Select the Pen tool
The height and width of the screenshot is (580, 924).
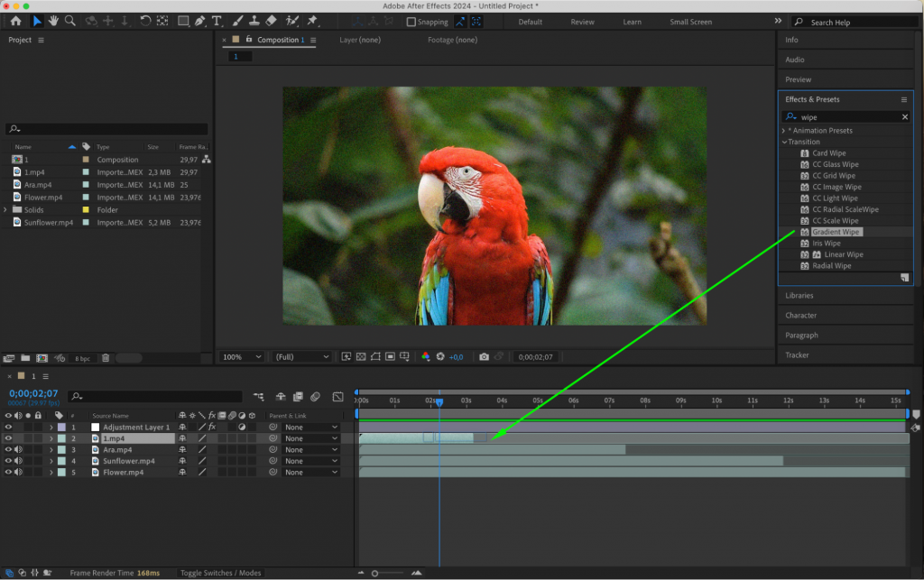click(200, 21)
